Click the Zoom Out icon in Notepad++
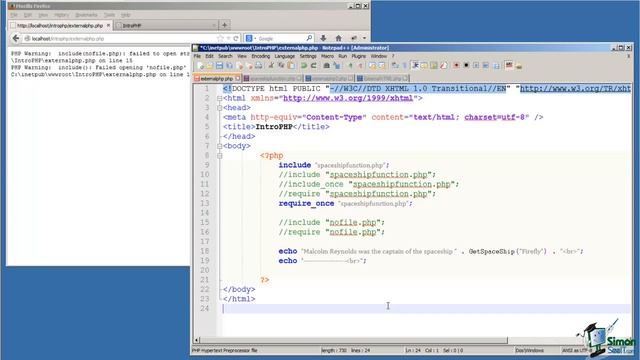The height and width of the screenshot is (360, 640). click(360, 66)
